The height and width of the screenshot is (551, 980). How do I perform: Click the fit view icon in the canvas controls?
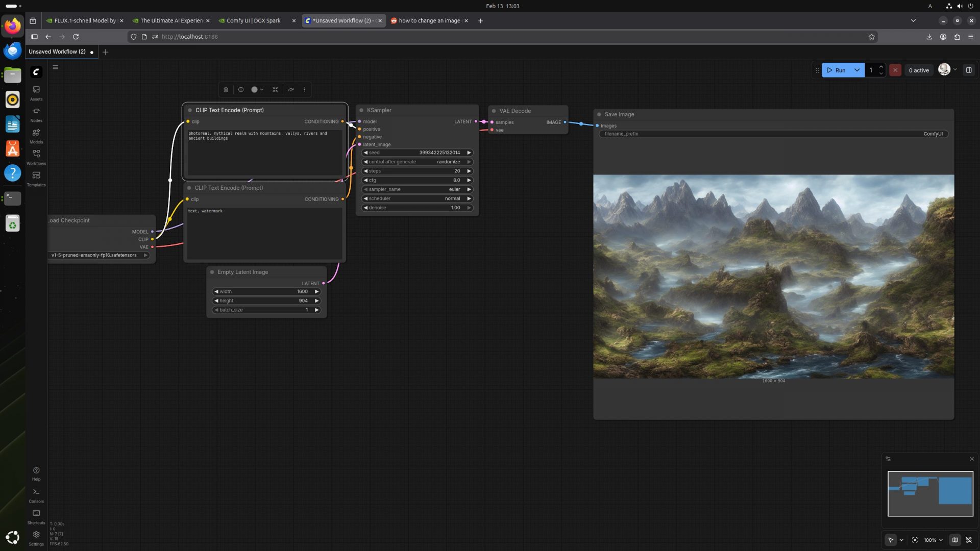(915, 540)
